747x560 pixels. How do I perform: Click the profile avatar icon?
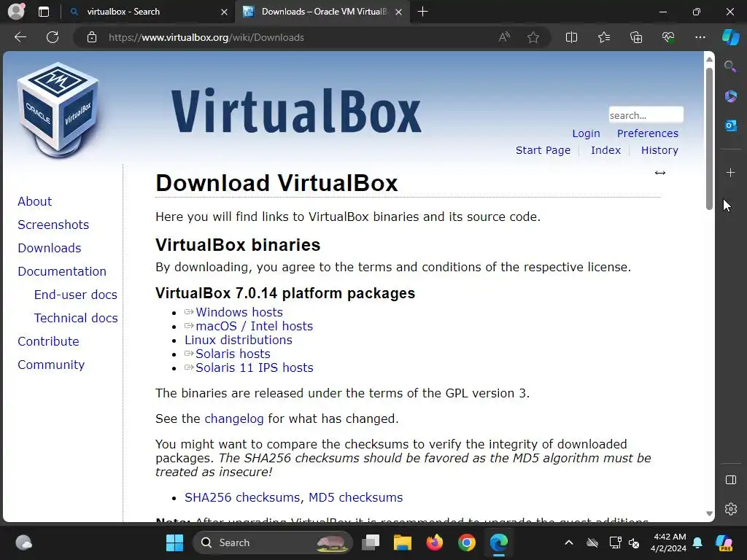(x=16, y=12)
